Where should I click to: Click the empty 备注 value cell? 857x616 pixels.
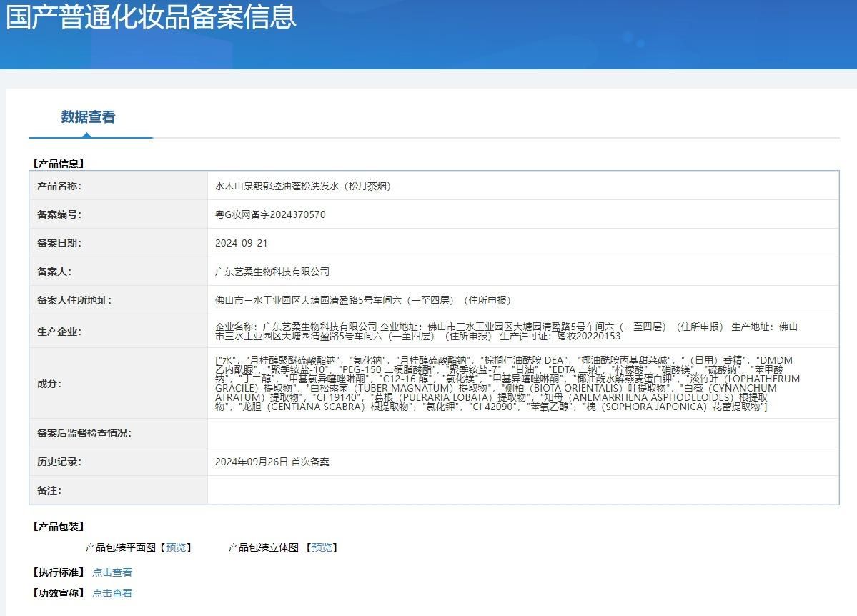tap(523, 490)
